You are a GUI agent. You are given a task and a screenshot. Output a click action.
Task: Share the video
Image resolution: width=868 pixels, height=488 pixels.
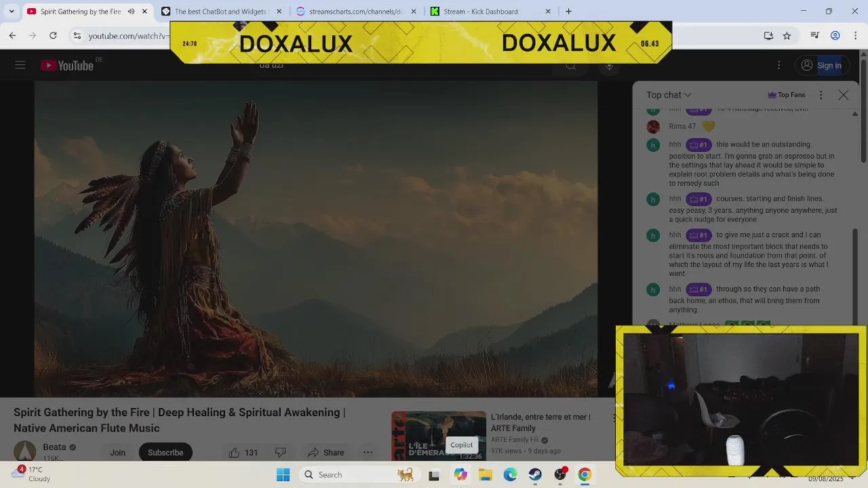point(325,452)
